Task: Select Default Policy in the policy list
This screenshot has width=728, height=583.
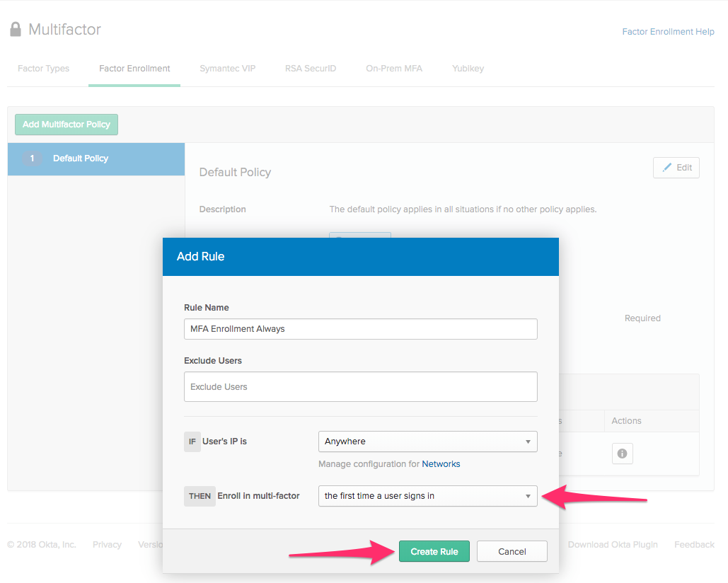Action: coord(96,158)
